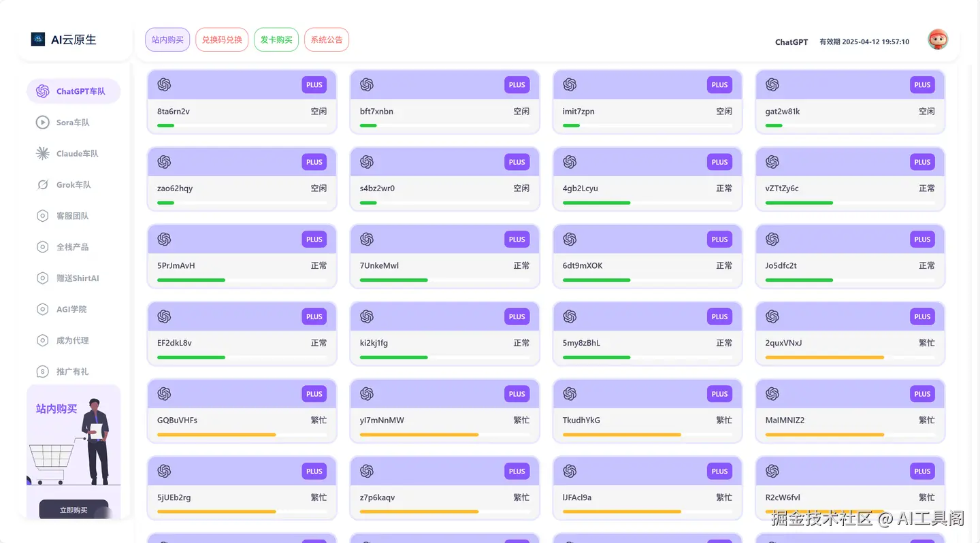Open the 系统公告 announcements tab

coord(327,39)
